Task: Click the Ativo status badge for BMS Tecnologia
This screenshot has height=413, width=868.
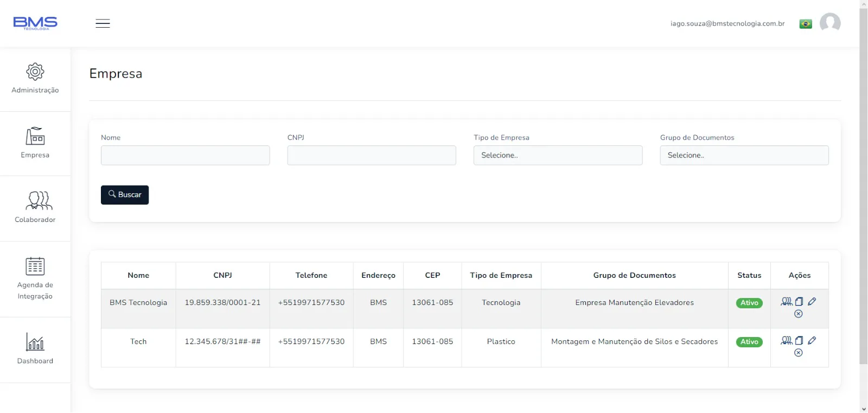Action: [x=749, y=303]
